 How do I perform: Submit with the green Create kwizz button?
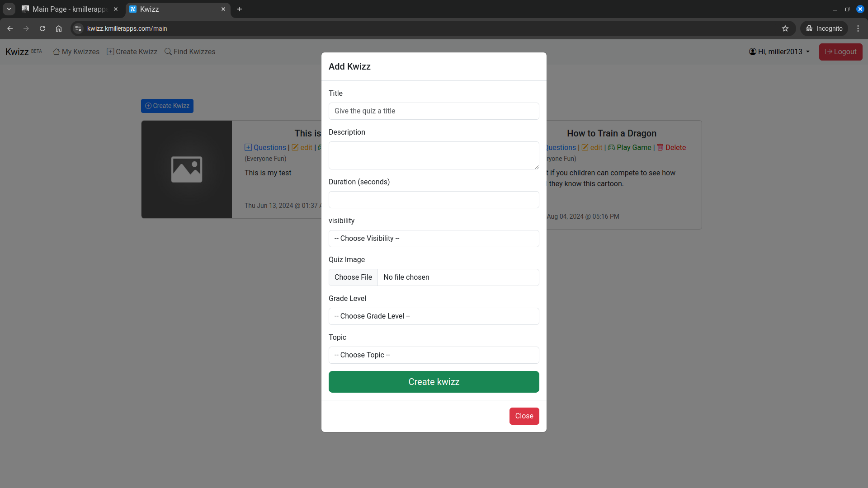pyautogui.click(x=434, y=382)
